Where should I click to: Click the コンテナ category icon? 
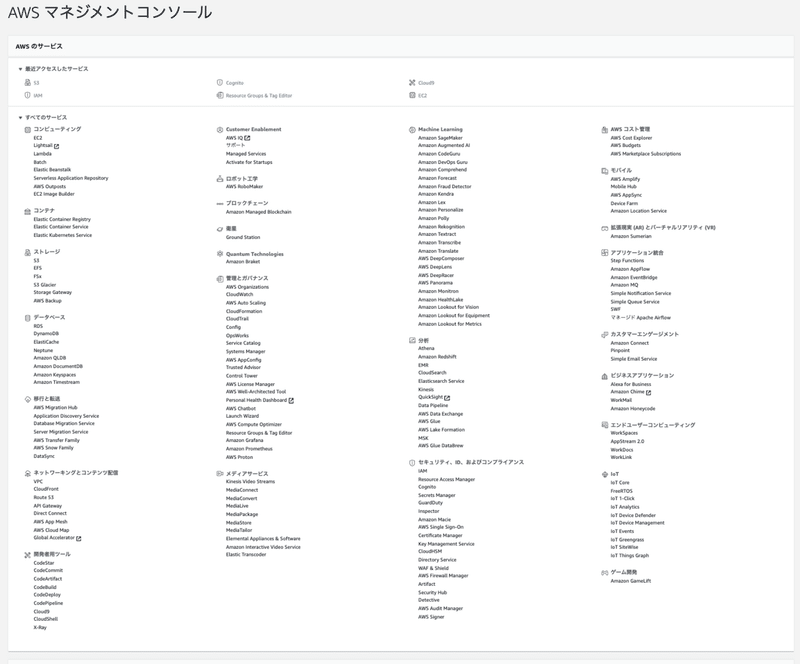tap(28, 211)
